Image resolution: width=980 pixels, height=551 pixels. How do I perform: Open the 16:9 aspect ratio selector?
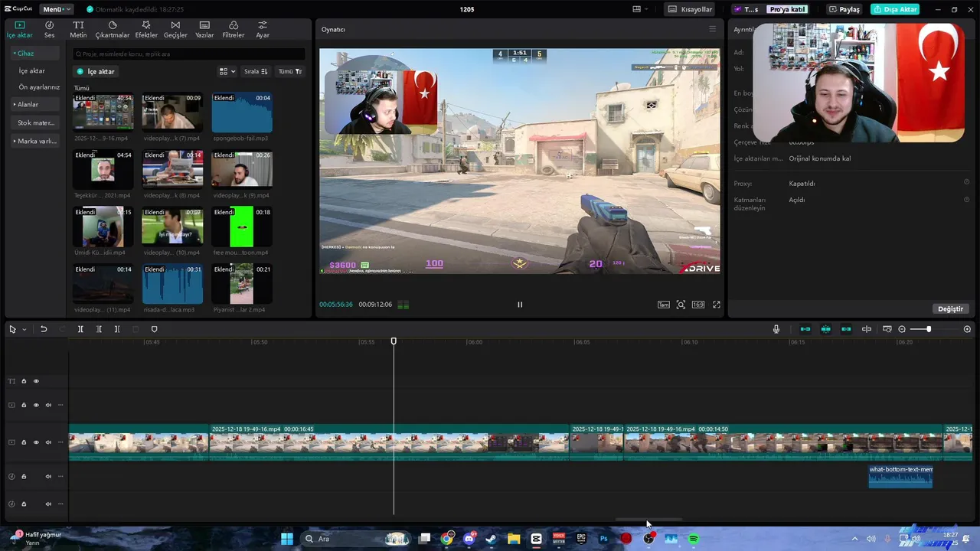[x=698, y=305]
